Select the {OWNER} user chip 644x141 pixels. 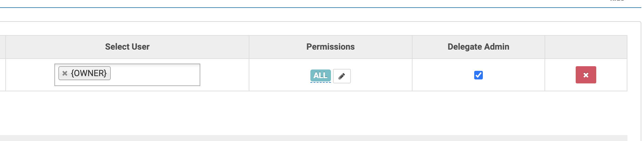pos(89,73)
